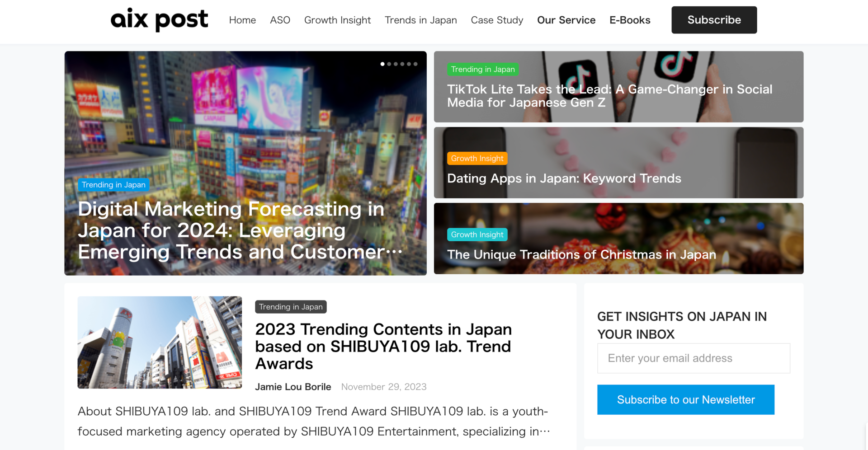Select the fourth carousel dot

pyautogui.click(x=402, y=64)
